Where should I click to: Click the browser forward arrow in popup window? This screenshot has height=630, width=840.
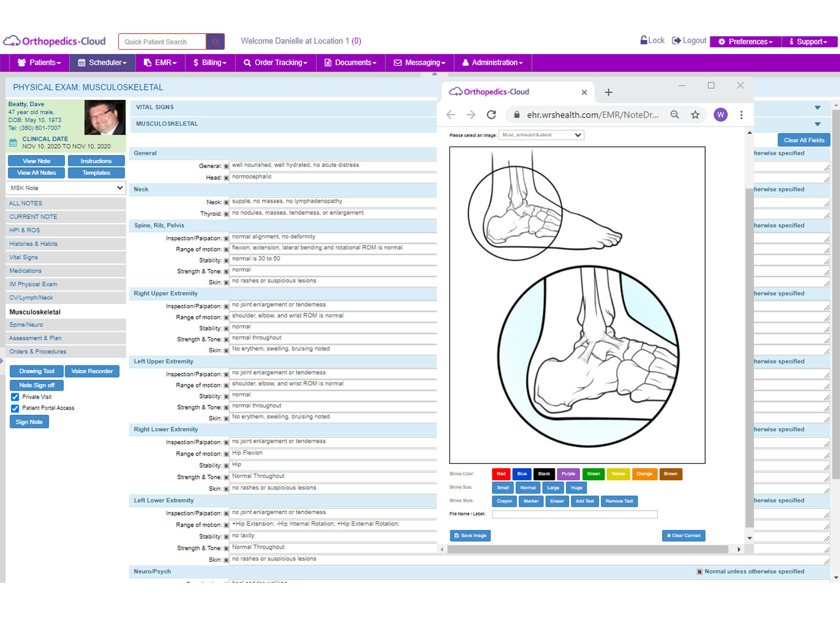(471, 114)
